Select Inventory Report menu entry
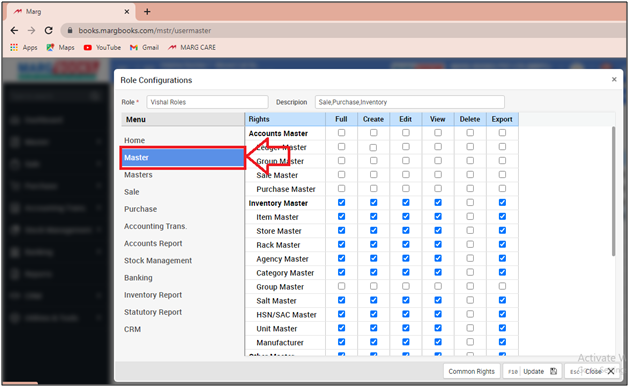The width and height of the screenshot is (630, 387). point(153,295)
